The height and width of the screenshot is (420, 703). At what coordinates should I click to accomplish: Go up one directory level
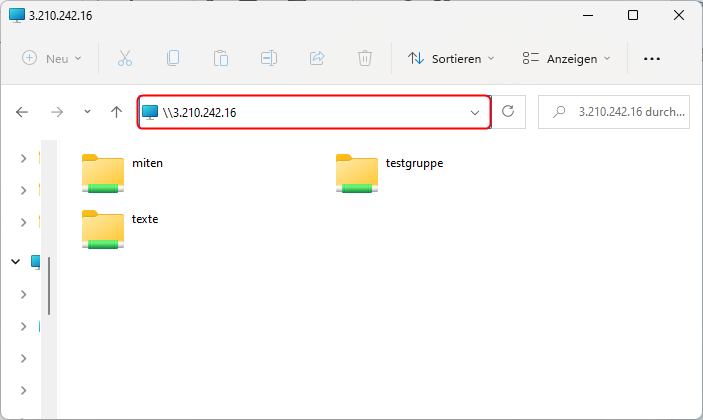[116, 112]
